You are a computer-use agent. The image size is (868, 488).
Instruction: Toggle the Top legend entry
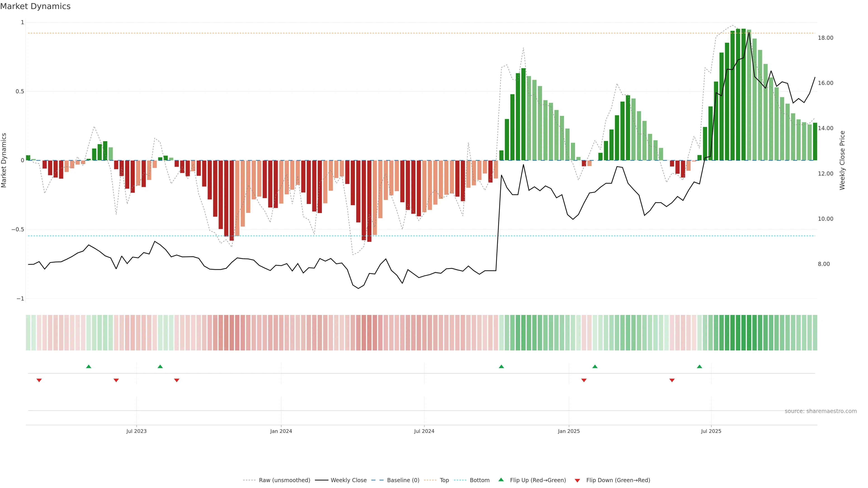tap(444, 480)
